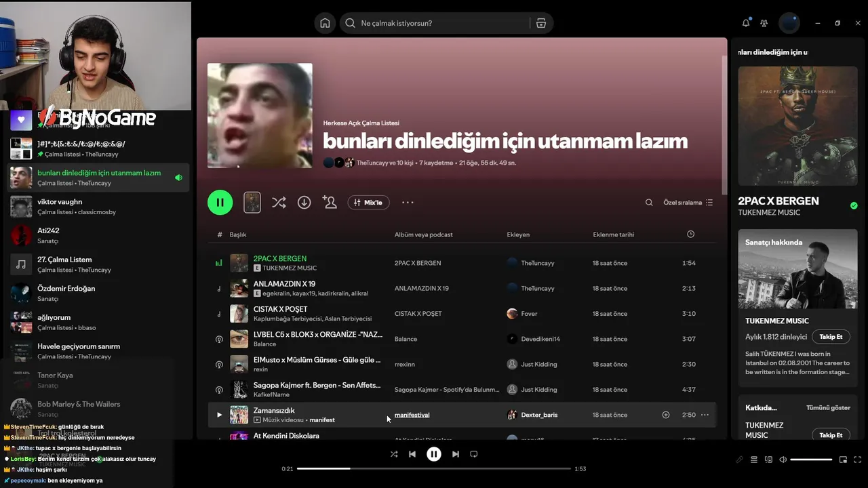Pause the playlist with green button
The height and width of the screenshot is (488, 868).
(220, 202)
